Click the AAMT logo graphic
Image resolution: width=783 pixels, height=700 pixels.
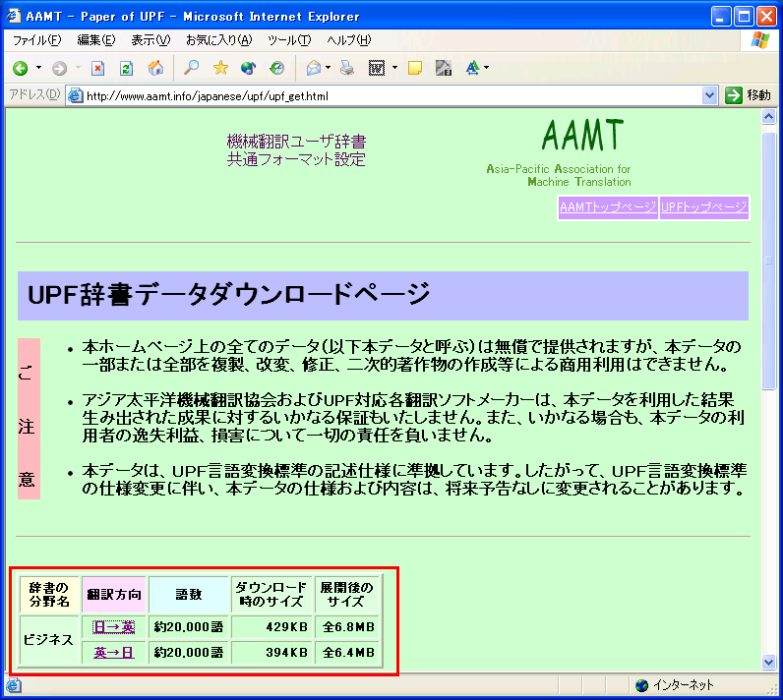(x=582, y=135)
